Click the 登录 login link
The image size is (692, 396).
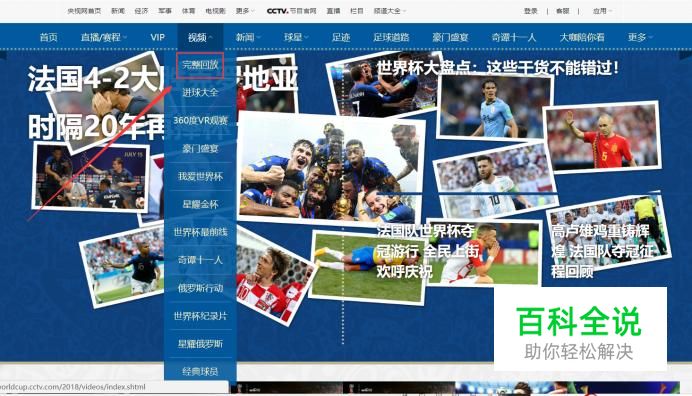pyautogui.click(x=531, y=11)
